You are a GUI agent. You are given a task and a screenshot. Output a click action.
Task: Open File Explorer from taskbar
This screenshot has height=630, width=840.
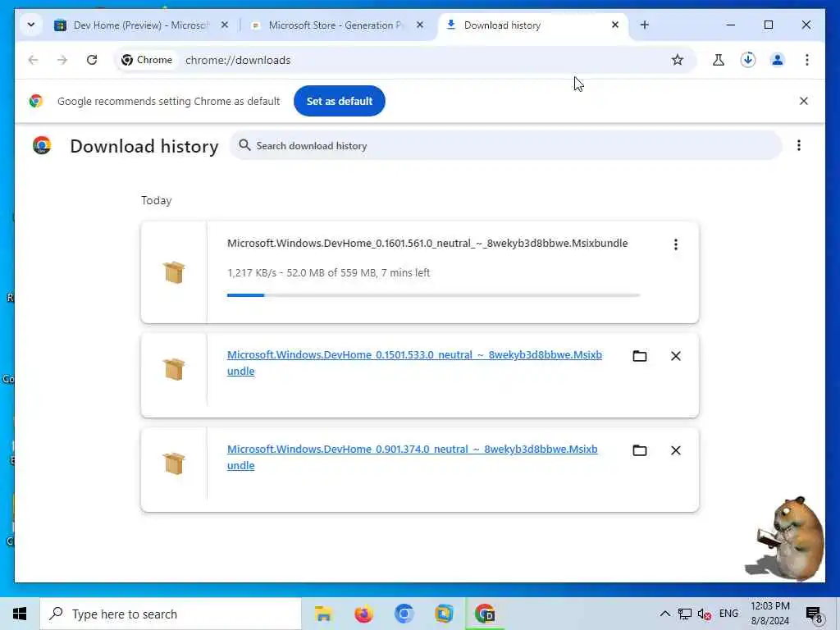pyautogui.click(x=323, y=614)
